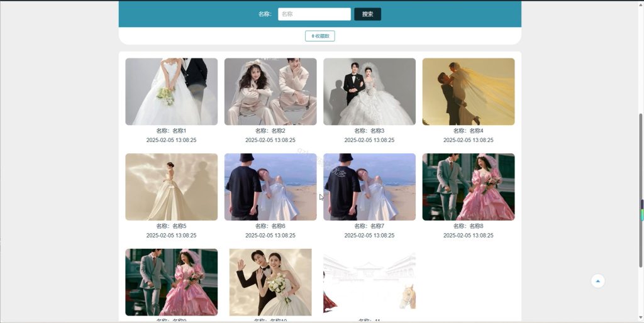Click the 名称6 title label
The image size is (644, 323).
[270, 226]
